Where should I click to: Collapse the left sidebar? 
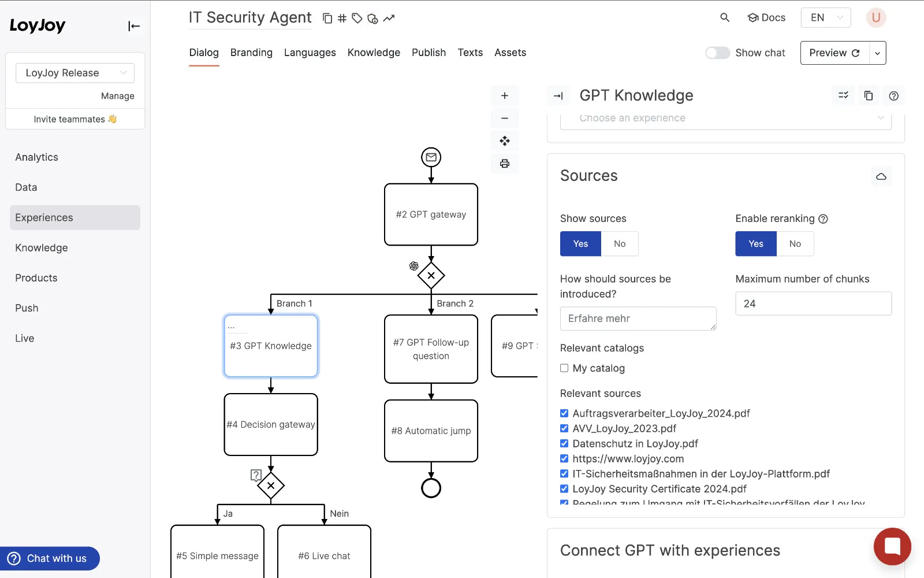pyautogui.click(x=134, y=26)
